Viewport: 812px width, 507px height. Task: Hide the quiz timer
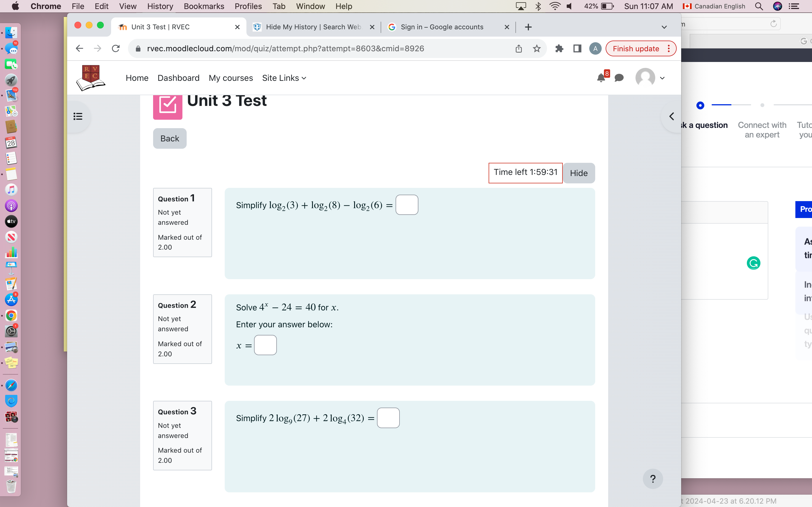click(x=579, y=173)
